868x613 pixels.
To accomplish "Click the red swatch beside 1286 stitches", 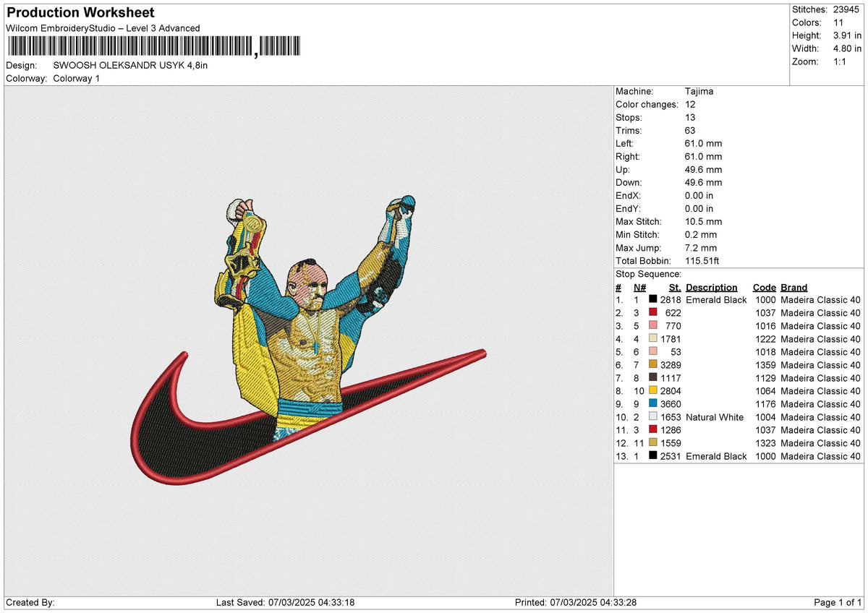I will [652, 429].
